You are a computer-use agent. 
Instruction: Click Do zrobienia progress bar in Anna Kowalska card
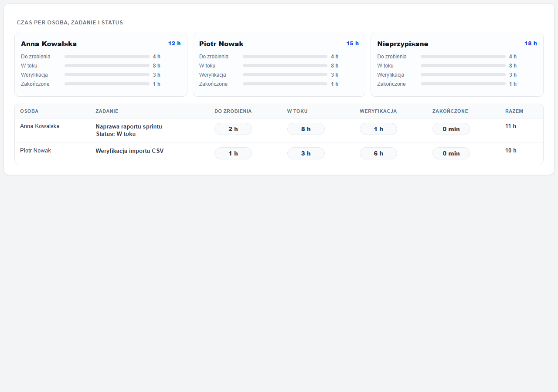click(107, 57)
